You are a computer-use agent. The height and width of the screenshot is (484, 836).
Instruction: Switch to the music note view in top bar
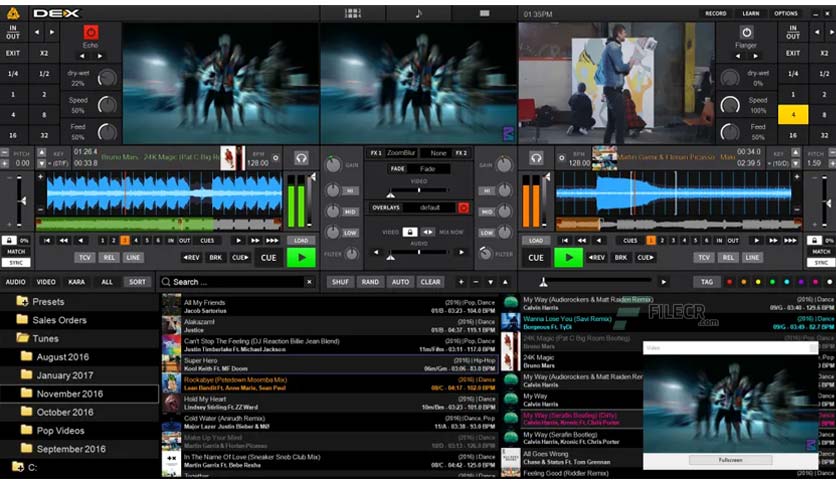click(x=419, y=13)
